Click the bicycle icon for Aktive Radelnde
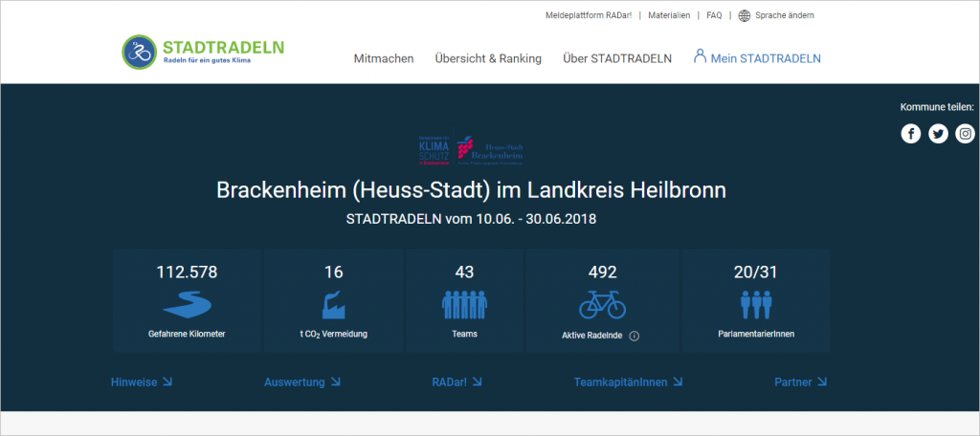This screenshot has width=980, height=436. (603, 305)
